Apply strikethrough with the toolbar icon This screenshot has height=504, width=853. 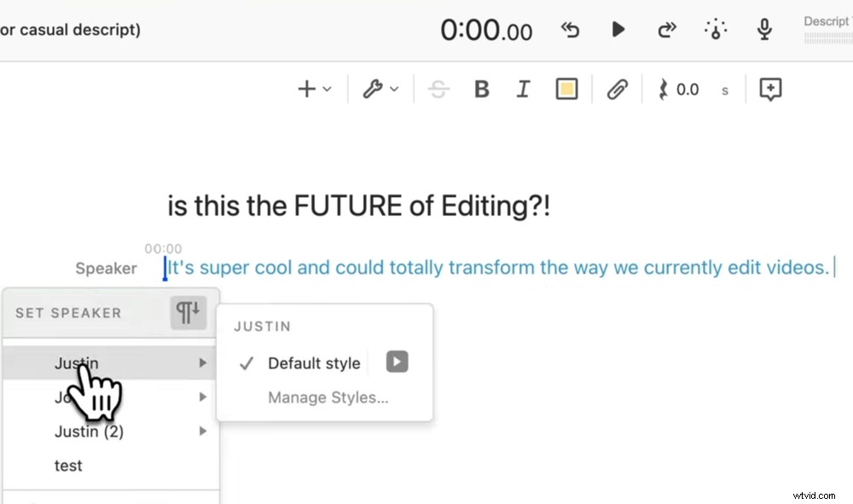click(x=438, y=89)
